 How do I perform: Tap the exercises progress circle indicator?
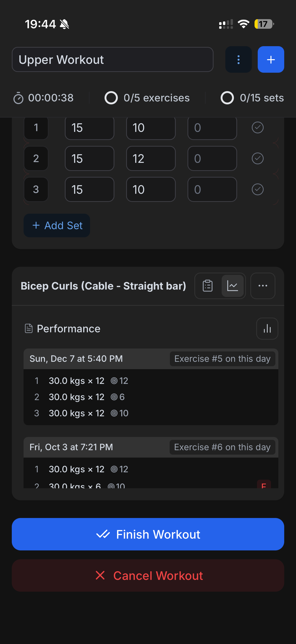pos(111,98)
